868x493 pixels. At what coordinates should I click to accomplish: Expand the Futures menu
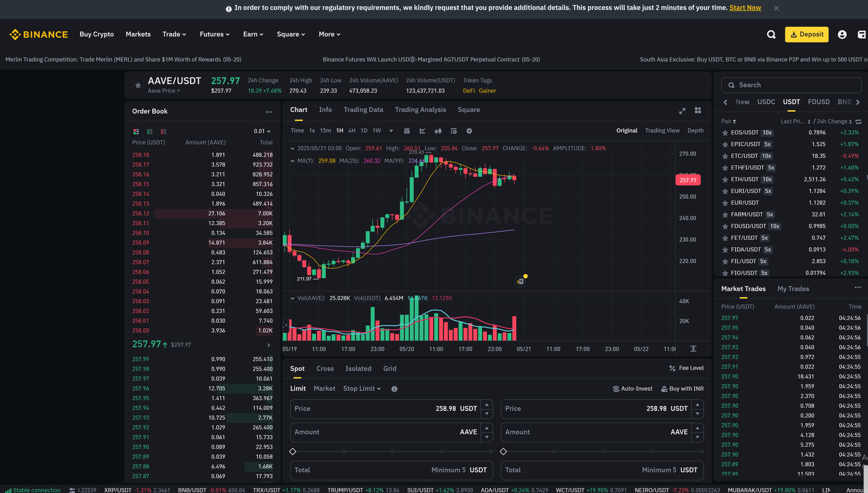pos(215,34)
